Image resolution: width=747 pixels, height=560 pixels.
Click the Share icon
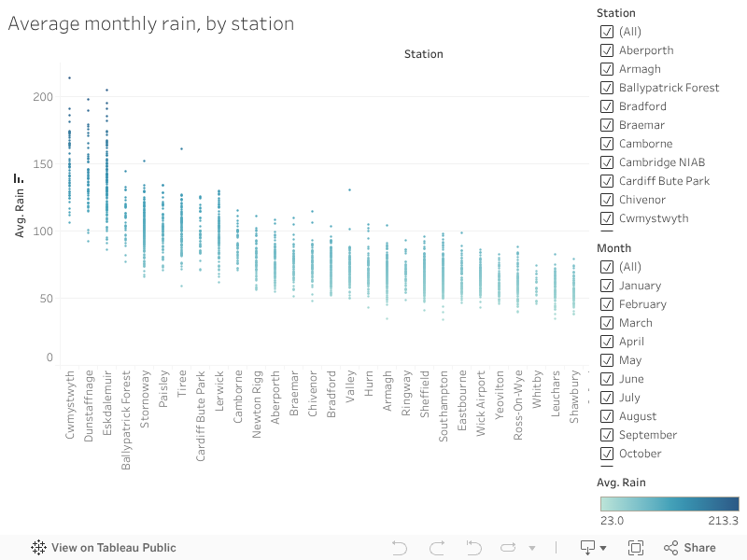click(670, 548)
